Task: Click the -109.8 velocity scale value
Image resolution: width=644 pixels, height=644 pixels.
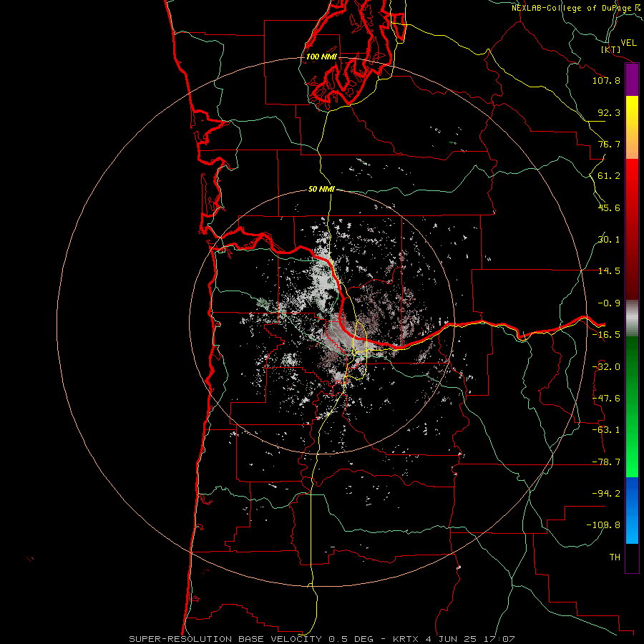Action: pyautogui.click(x=603, y=525)
